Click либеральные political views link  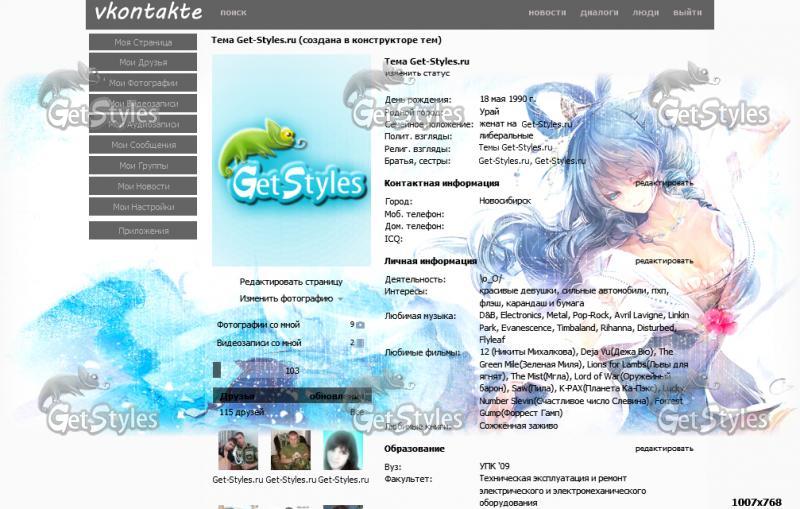pyautogui.click(x=506, y=136)
